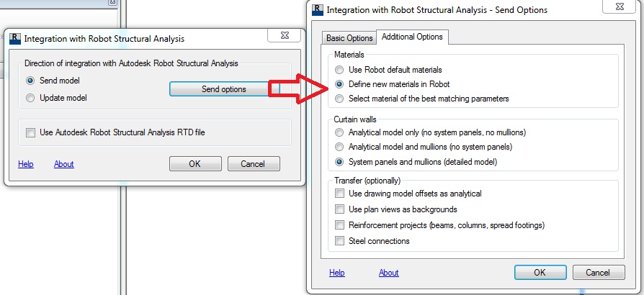The width and height of the screenshot is (644, 295).
Task: Enable Use Autodesk Robot Structural Analysis RTD file
Action: (x=30, y=132)
